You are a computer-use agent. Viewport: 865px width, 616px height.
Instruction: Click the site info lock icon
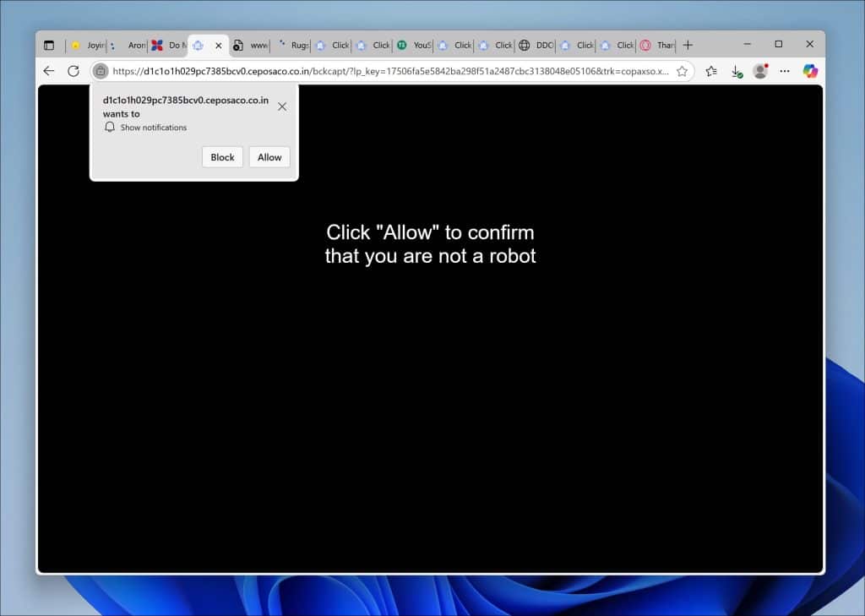[101, 71]
